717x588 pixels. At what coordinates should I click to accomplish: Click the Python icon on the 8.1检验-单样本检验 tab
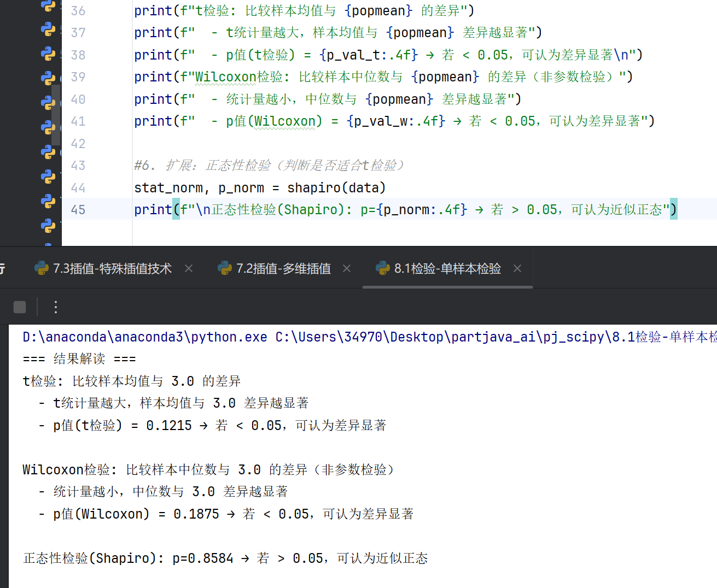coord(382,268)
